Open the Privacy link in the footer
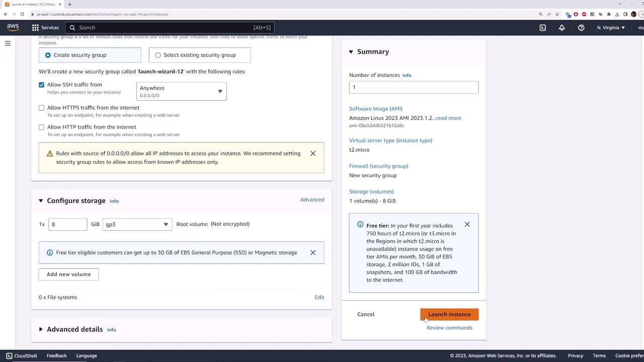This screenshot has height=362, width=644. [x=576, y=355]
